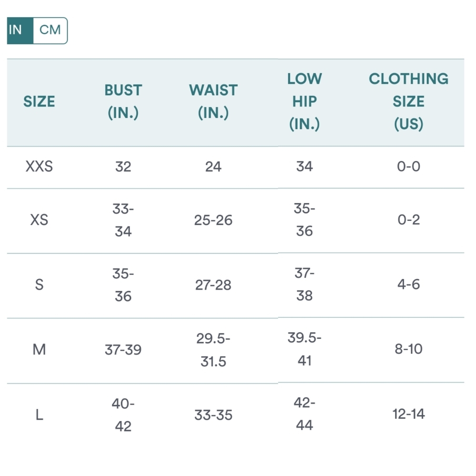Click the WAIST (IN.) column header
Screen dimensions: 476x476
pyautogui.click(x=213, y=101)
